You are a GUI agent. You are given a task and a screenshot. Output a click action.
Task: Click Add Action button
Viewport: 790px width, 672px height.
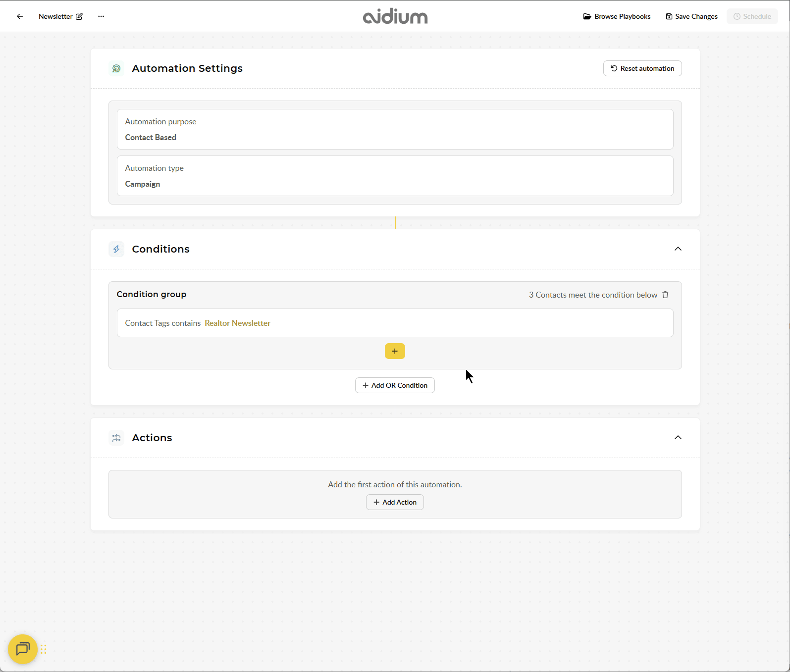(x=395, y=502)
